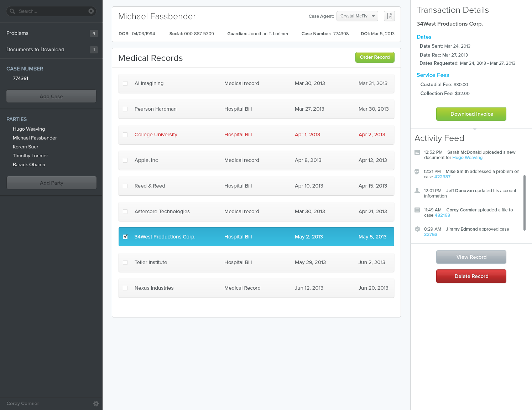This screenshot has height=410, width=532.
Task: Select party Barack Obama
Action: tap(29, 164)
